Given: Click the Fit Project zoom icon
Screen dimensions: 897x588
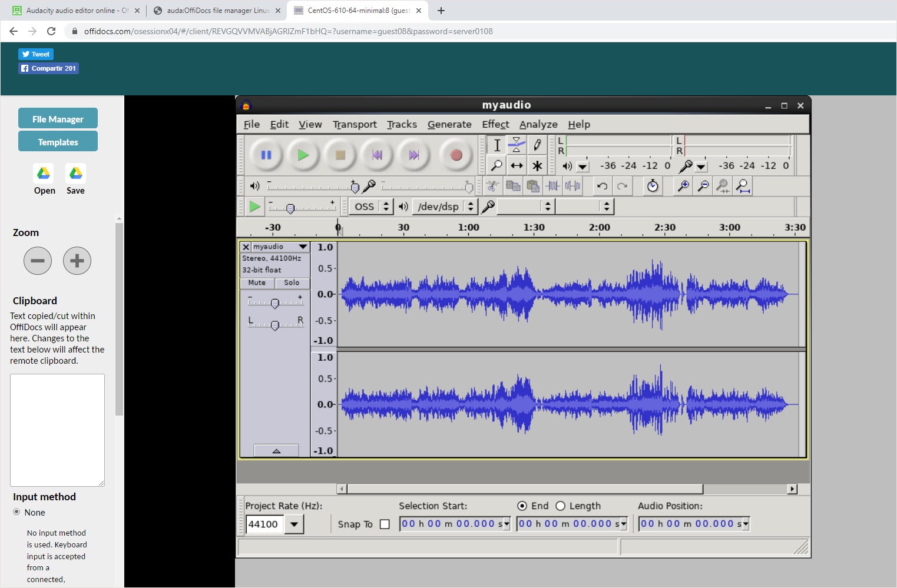Looking at the screenshot, I should tap(743, 187).
